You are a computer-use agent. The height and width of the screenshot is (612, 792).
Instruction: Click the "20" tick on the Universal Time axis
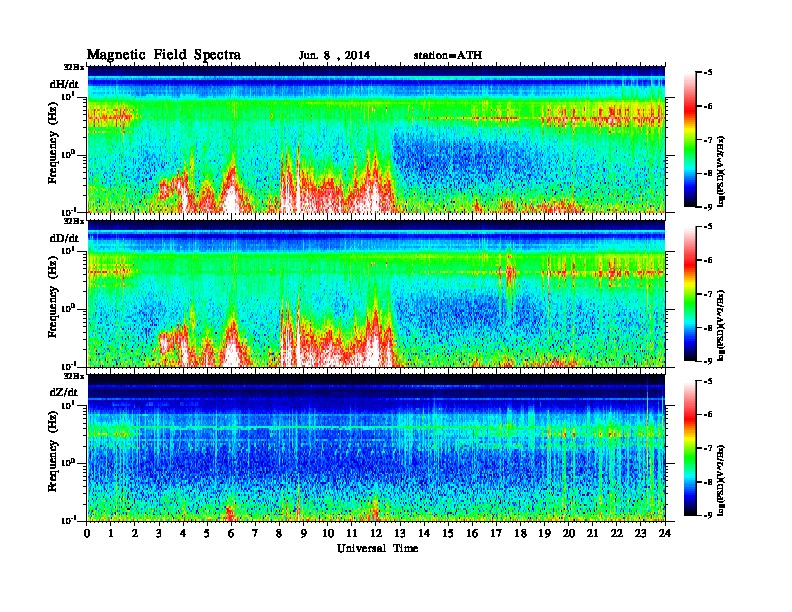point(569,533)
